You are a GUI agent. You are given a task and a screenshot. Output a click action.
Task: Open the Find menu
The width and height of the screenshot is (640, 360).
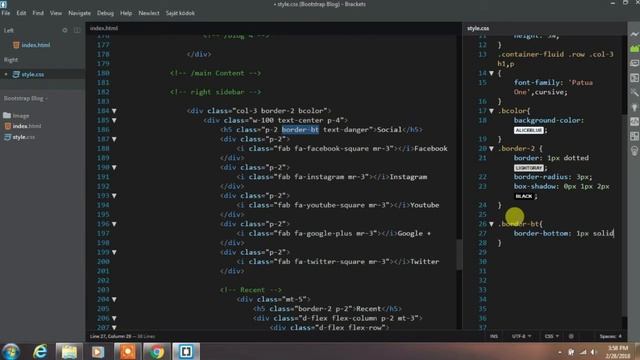point(38,13)
